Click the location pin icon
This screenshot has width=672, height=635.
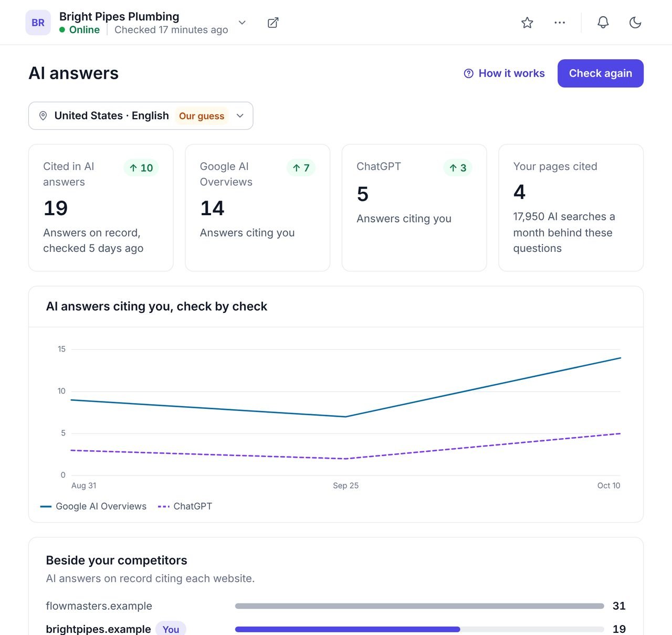click(44, 115)
